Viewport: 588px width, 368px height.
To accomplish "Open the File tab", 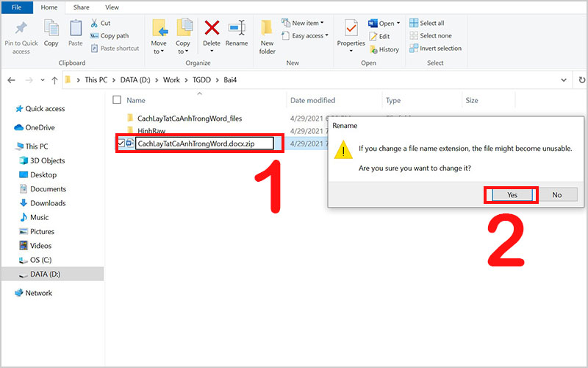I will click(x=17, y=7).
